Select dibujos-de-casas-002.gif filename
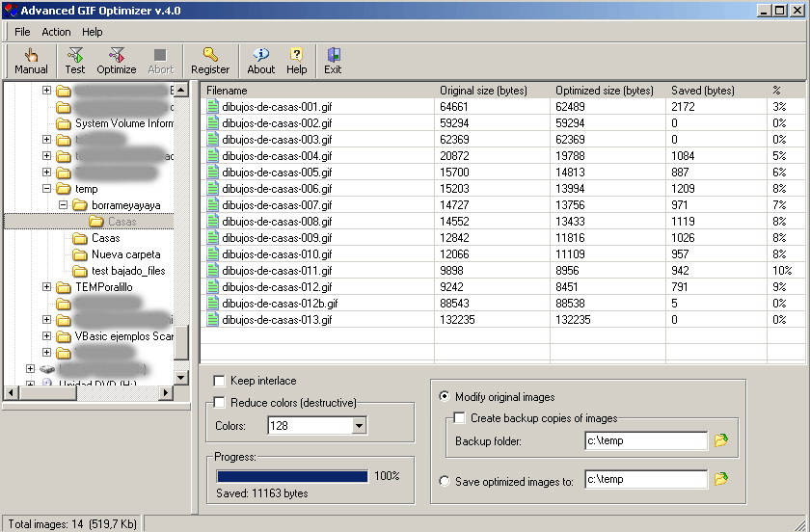This screenshot has height=532, width=810. point(277,123)
